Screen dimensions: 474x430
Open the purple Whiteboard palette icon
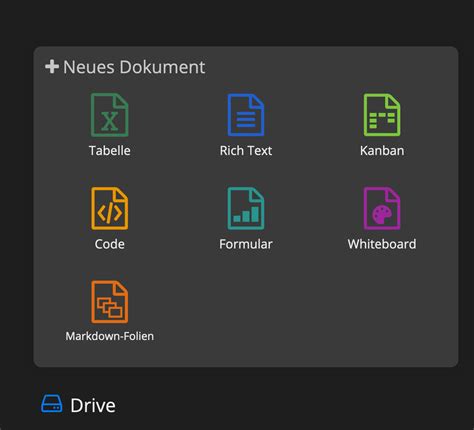tap(382, 208)
